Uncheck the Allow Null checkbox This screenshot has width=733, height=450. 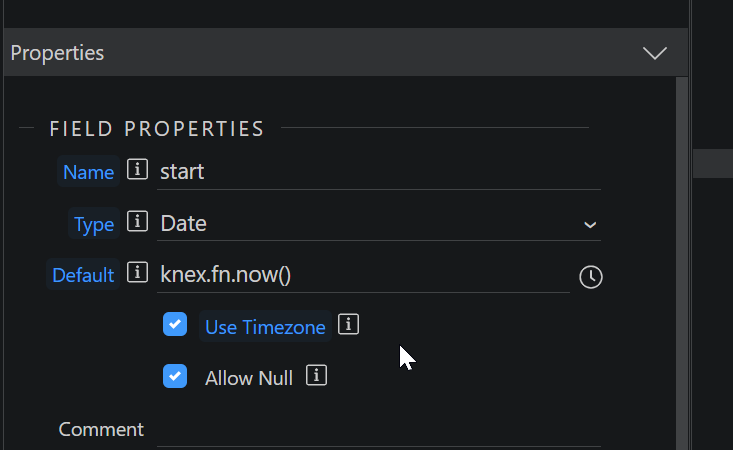tap(175, 376)
